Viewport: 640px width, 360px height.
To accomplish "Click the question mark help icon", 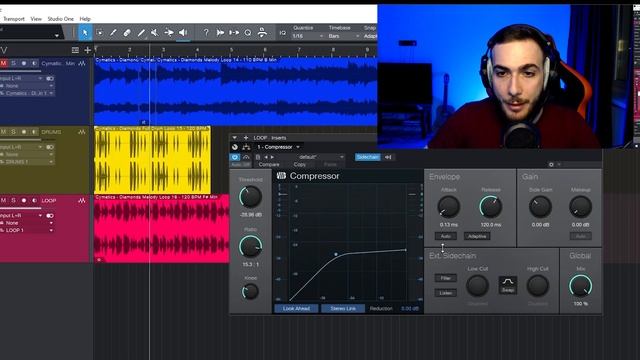I will tap(206, 33).
